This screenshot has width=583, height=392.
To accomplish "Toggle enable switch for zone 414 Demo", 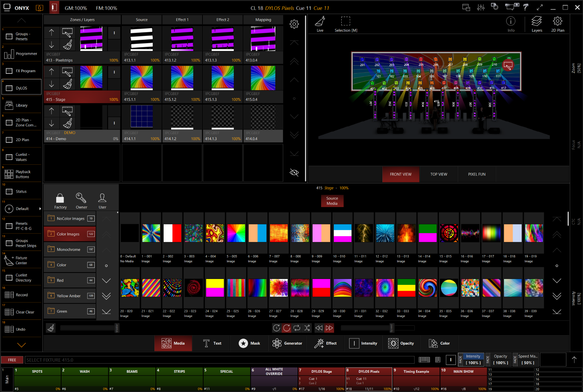I will click(114, 123).
